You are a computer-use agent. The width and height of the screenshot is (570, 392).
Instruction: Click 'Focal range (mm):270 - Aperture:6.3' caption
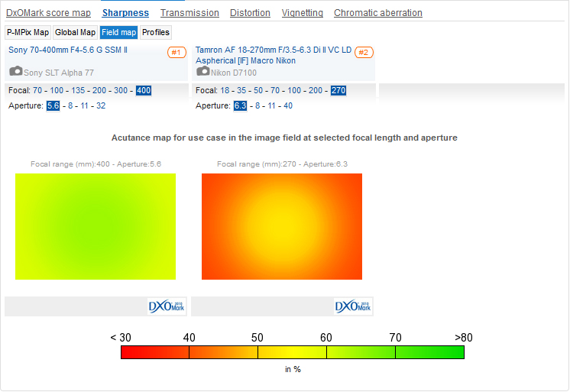click(x=282, y=164)
